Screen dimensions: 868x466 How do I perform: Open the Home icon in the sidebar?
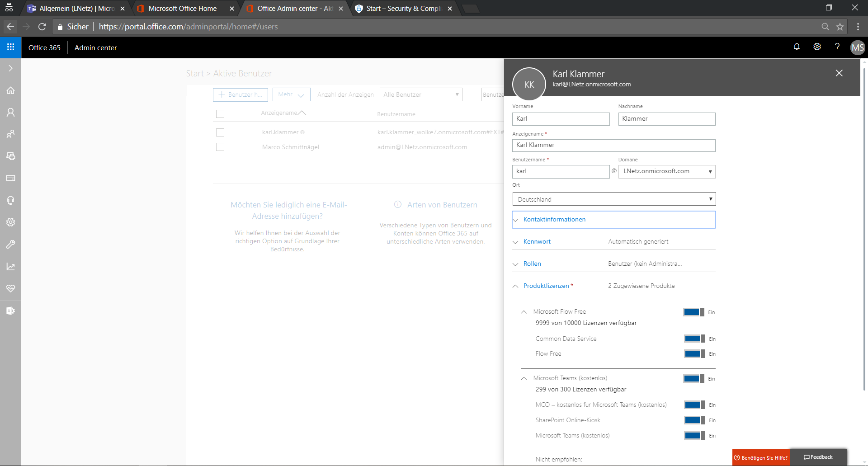coord(10,90)
